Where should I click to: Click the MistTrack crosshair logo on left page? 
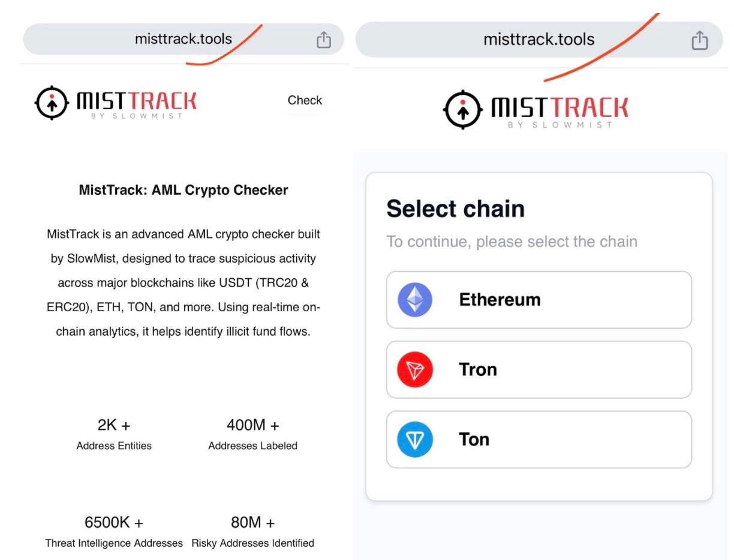click(50, 101)
